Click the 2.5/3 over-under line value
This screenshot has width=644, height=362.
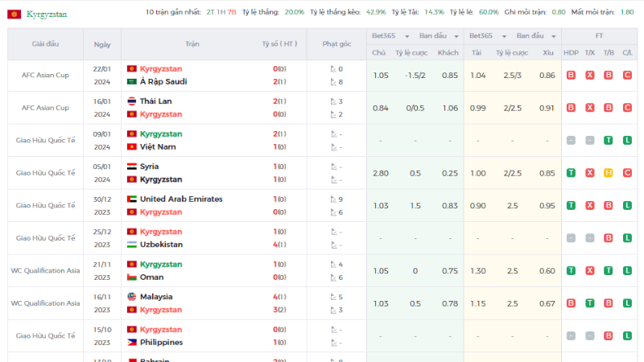[512, 76]
